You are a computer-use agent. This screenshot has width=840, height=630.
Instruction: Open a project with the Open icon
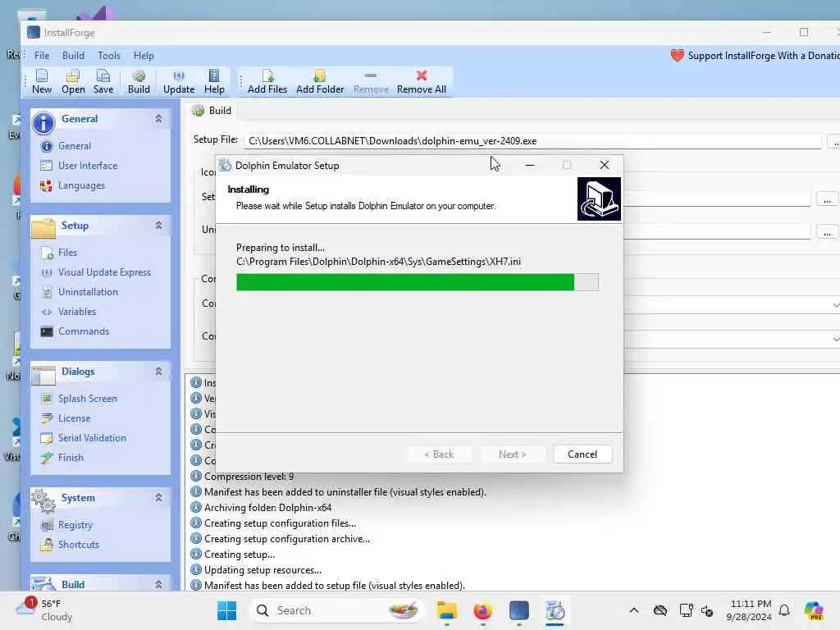(73, 81)
